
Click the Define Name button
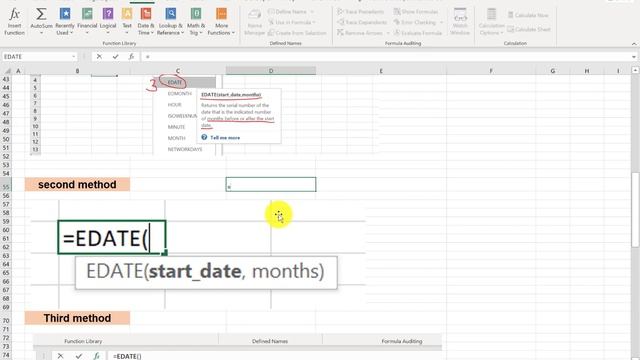coord(287,12)
